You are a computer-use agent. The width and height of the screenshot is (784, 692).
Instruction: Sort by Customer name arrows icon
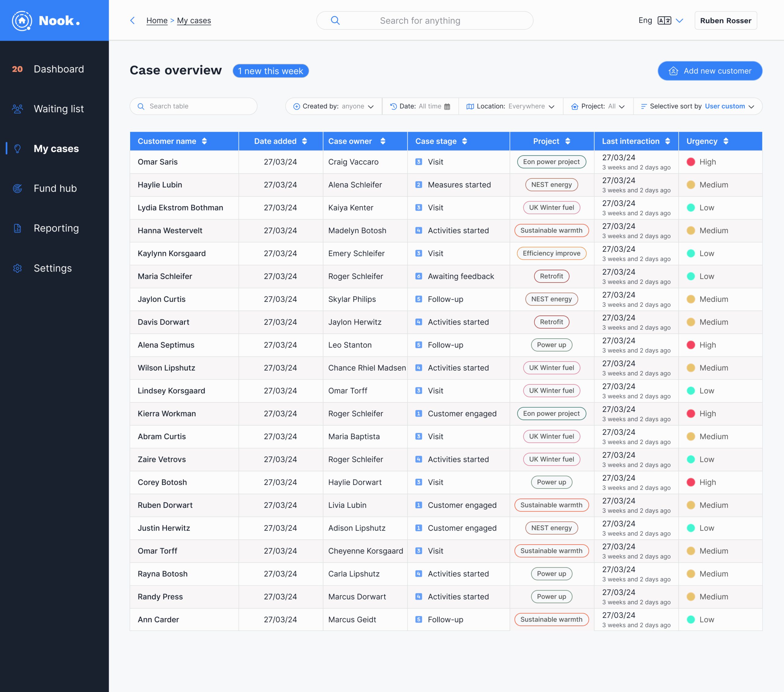205,141
